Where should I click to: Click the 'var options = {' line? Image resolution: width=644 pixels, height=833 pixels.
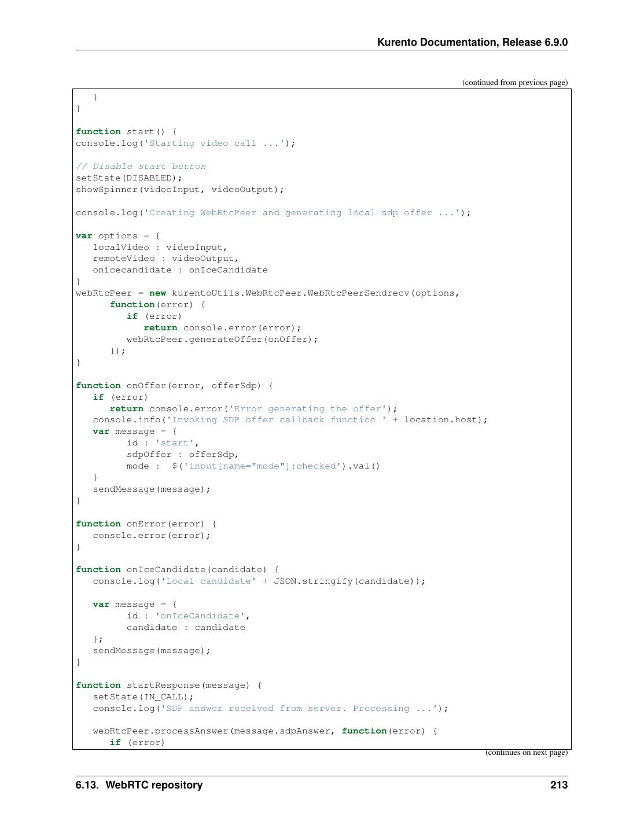click(118, 235)
